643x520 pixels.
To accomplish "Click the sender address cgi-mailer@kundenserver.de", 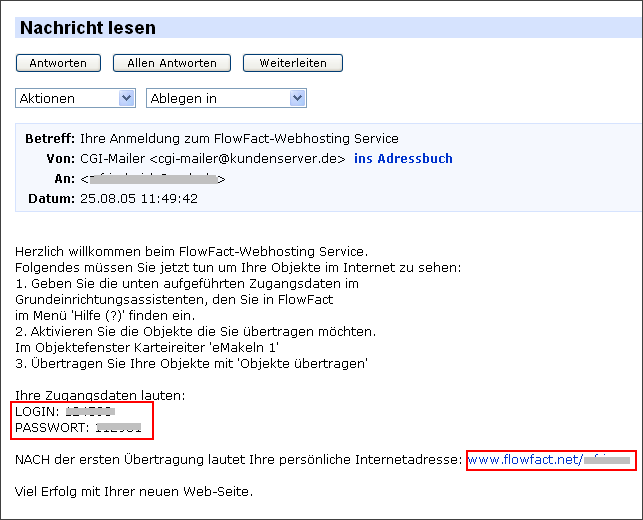I will point(247,159).
